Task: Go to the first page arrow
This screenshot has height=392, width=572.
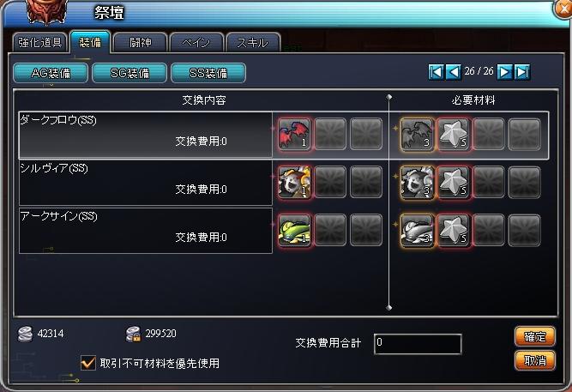Action: (436, 72)
